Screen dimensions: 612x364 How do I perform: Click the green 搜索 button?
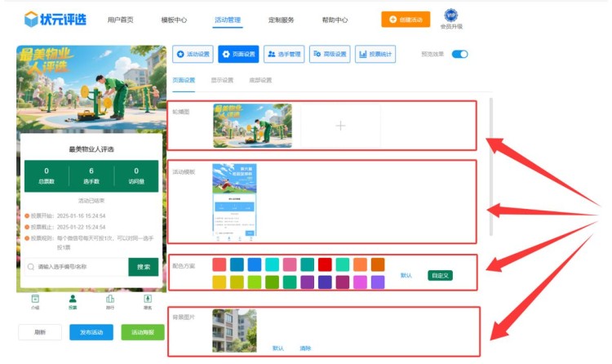(143, 267)
